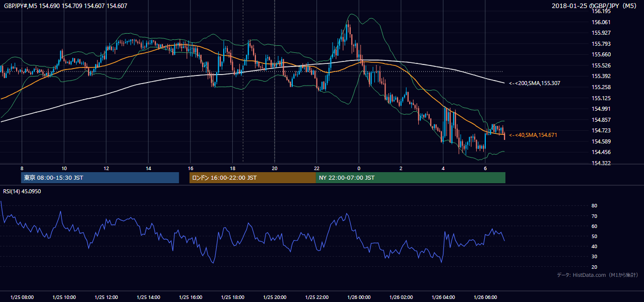Click RSI axis level 40
644x302 pixels.
tap(595, 246)
